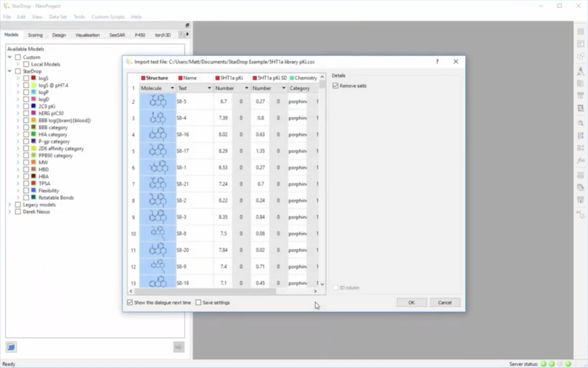Open the Molecule column type dropdown
Viewport: 588px width, 368px height.
pyautogui.click(x=172, y=88)
